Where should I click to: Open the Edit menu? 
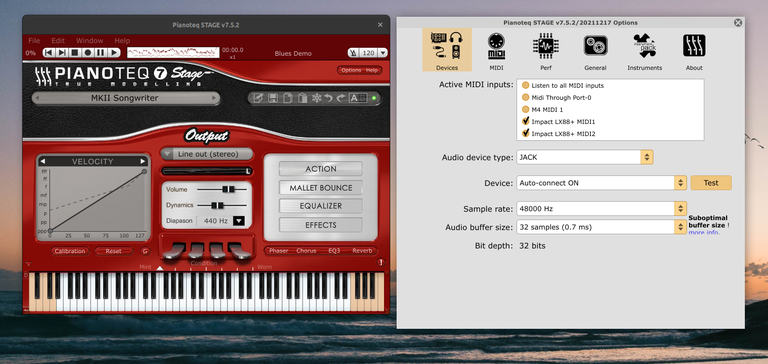(x=58, y=41)
